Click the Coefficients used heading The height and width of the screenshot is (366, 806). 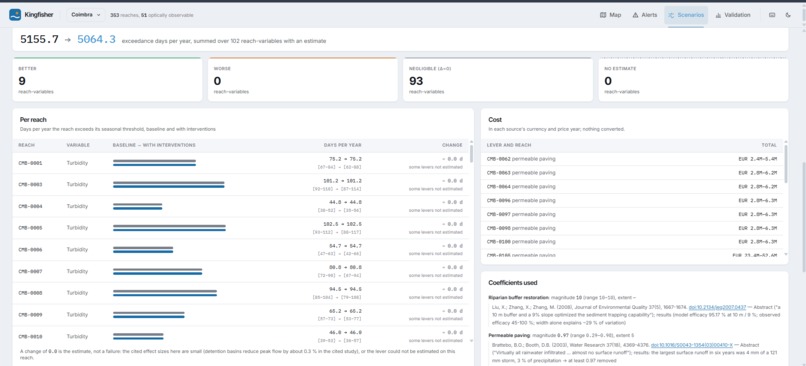[x=512, y=283]
